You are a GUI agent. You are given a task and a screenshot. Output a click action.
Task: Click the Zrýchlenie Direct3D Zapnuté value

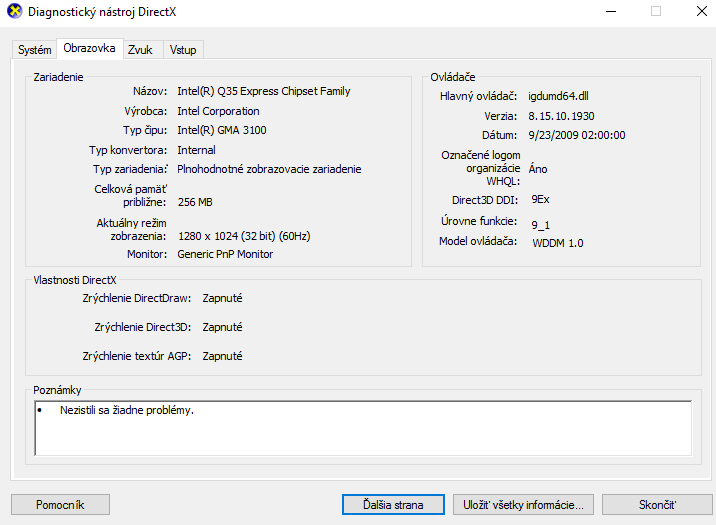click(x=222, y=327)
